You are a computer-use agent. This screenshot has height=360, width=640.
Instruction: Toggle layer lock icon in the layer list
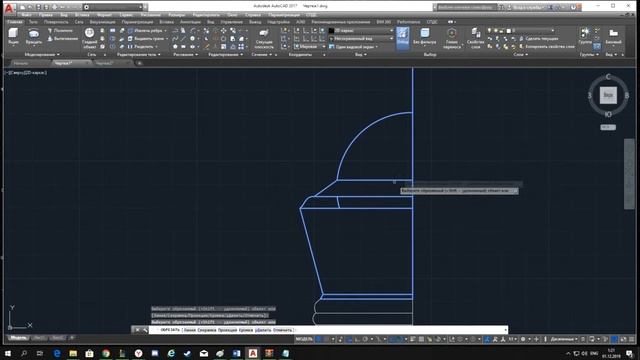click(x=502, y=31)
